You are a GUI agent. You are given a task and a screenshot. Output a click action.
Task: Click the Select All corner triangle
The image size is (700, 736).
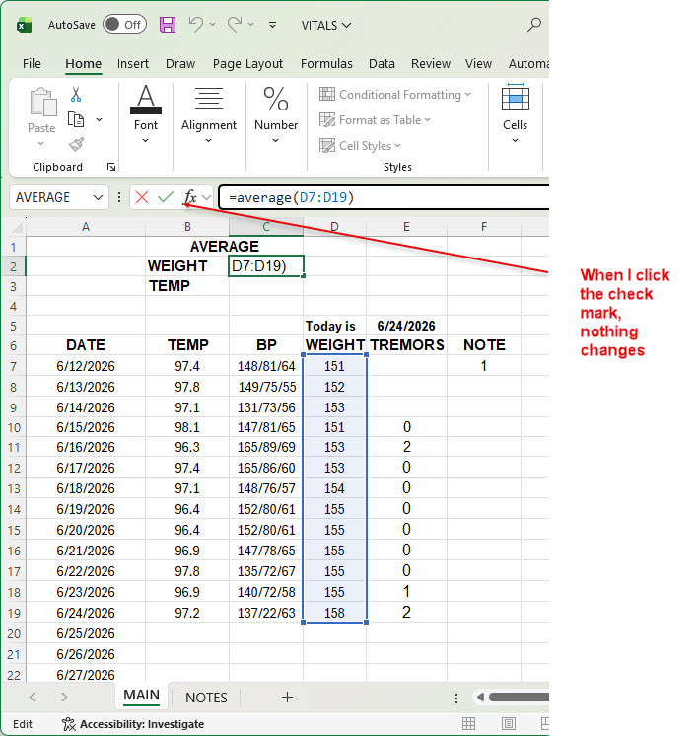[18, 228]
